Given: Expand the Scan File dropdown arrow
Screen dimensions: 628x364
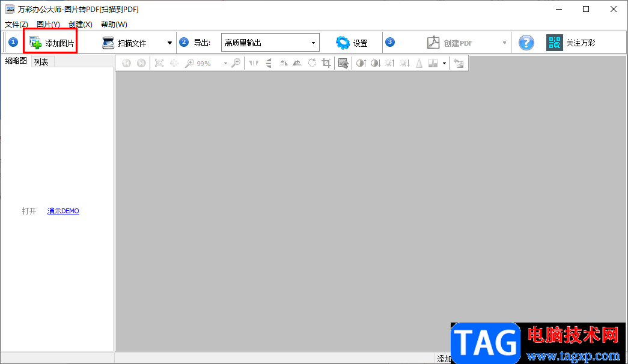Looking at the screenshot, I should (169, 43).
